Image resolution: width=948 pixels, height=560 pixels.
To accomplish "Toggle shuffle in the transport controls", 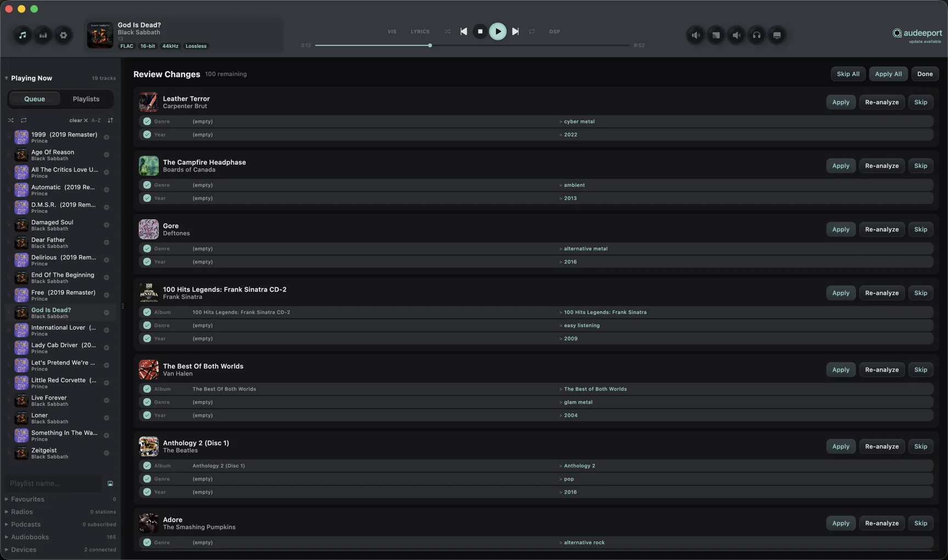I will pyautogui.click(x=448, y=31).
